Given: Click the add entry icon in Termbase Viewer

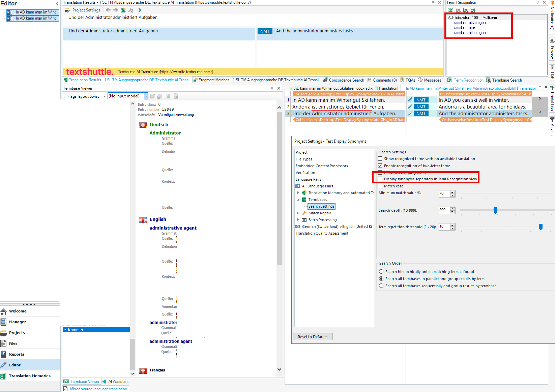Looking at the screenshot, I should click(x=168, y=96).
